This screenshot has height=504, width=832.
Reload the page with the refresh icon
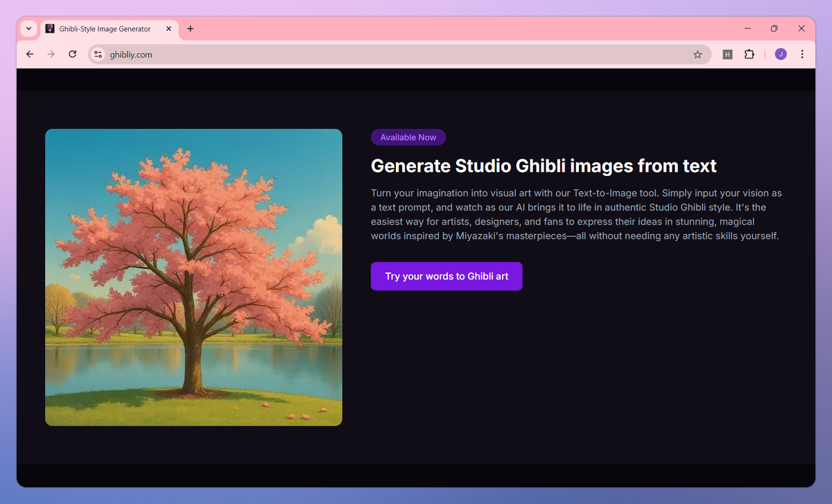(72, 54)
